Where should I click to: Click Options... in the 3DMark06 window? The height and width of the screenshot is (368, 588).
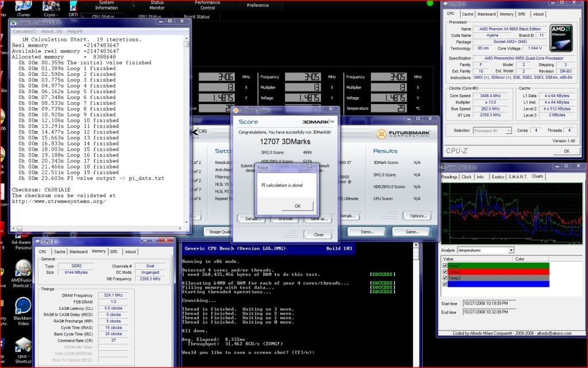point(418,216)
